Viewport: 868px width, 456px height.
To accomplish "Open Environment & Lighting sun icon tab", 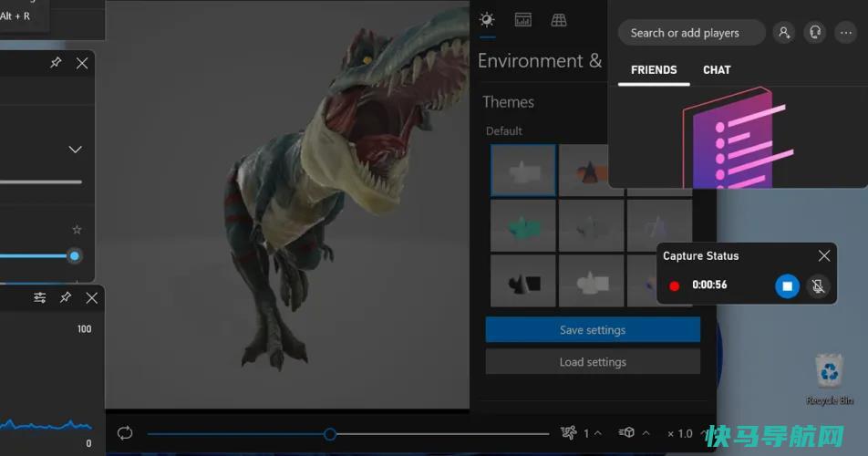I will tap(487, 20).
